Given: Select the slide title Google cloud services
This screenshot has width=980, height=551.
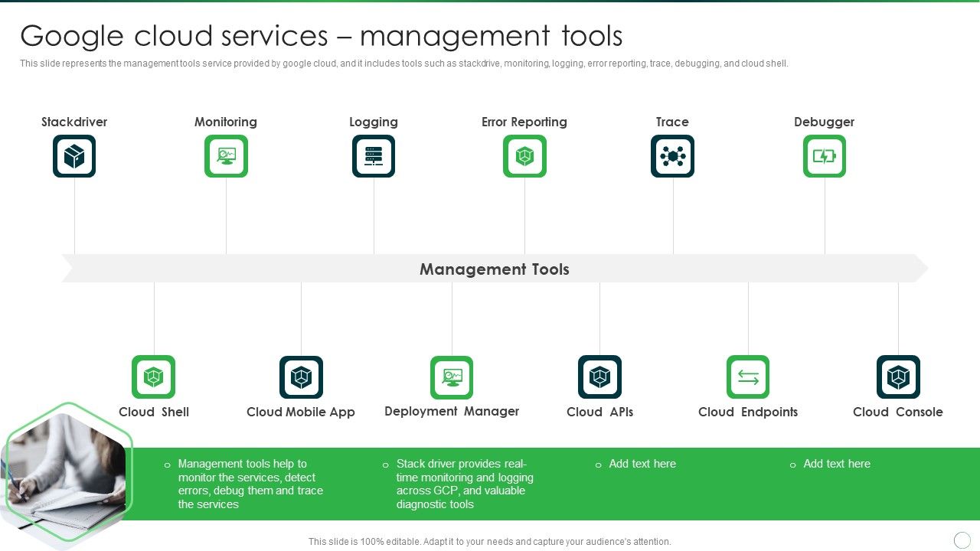Looking at the screenshot, I should 322,36.
